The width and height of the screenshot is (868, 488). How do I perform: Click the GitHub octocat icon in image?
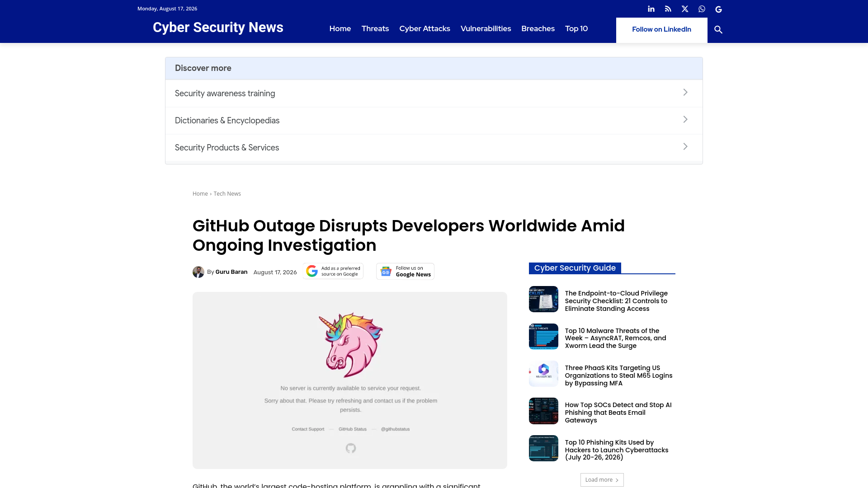[351, 448]
